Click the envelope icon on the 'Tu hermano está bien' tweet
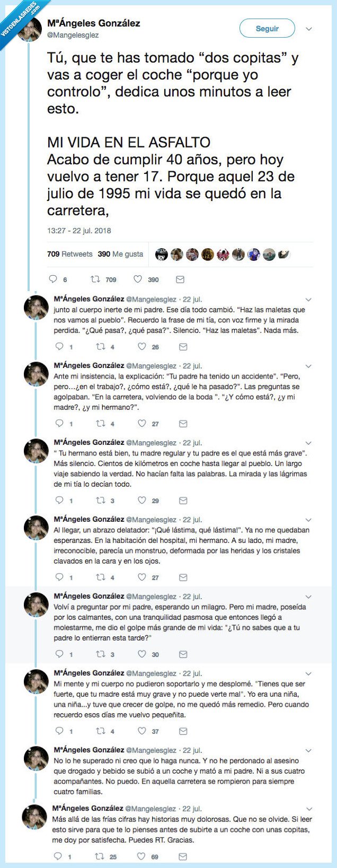Viewport: 337px width, 868px height. pos(183,500)
